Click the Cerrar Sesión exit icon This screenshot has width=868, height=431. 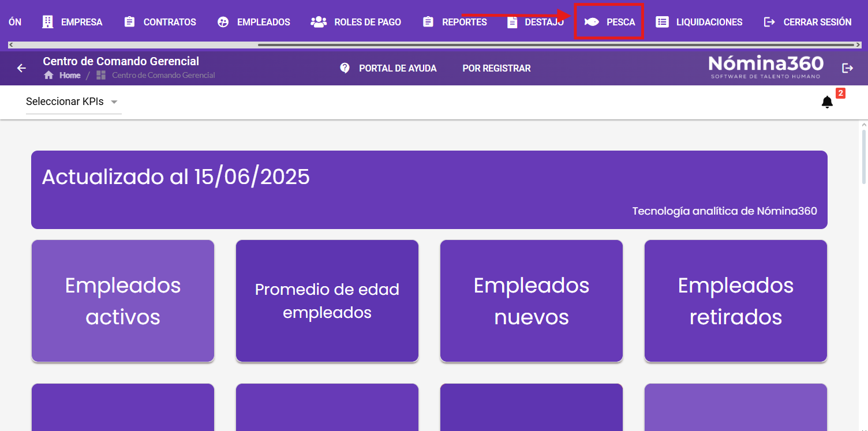click(769, 22)
